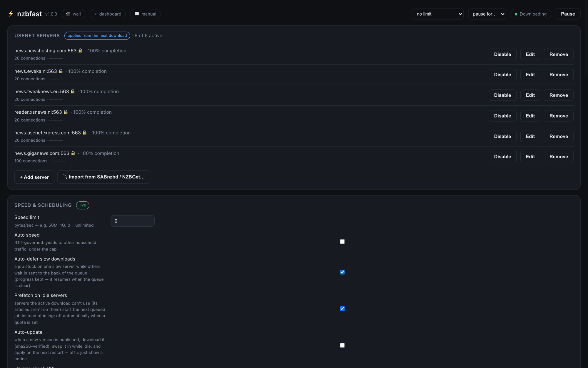Viewport: 588px width, 368px height.
Task: Disable the news.tweaknews.eu server
Action: pyautogui.click(x=502, y=95)
